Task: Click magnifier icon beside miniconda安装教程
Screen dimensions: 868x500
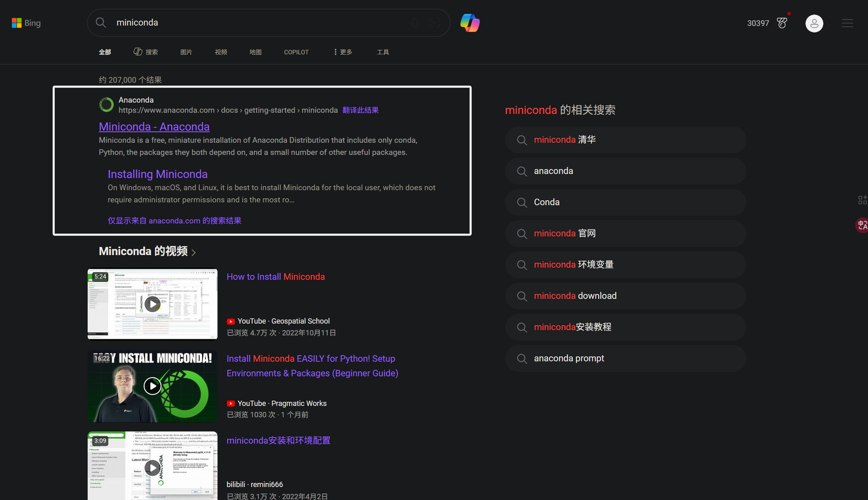Action: (522, 328)
